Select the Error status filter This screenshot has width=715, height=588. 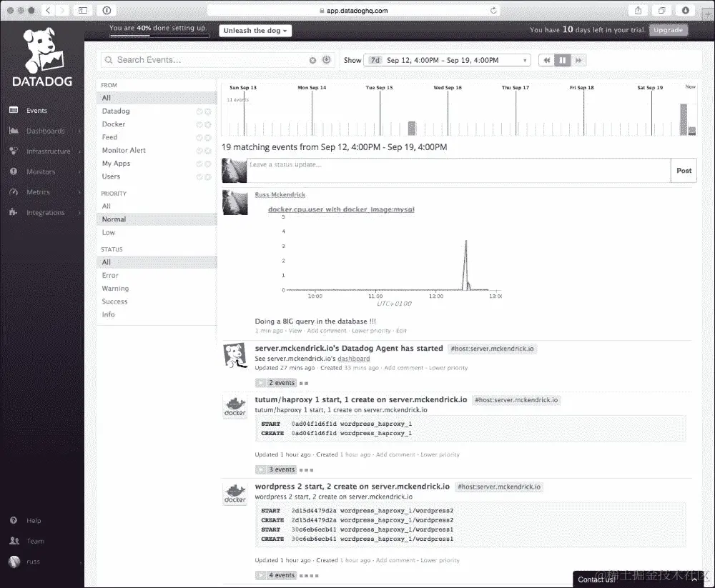pyautogui.click(x=110, y=275)
